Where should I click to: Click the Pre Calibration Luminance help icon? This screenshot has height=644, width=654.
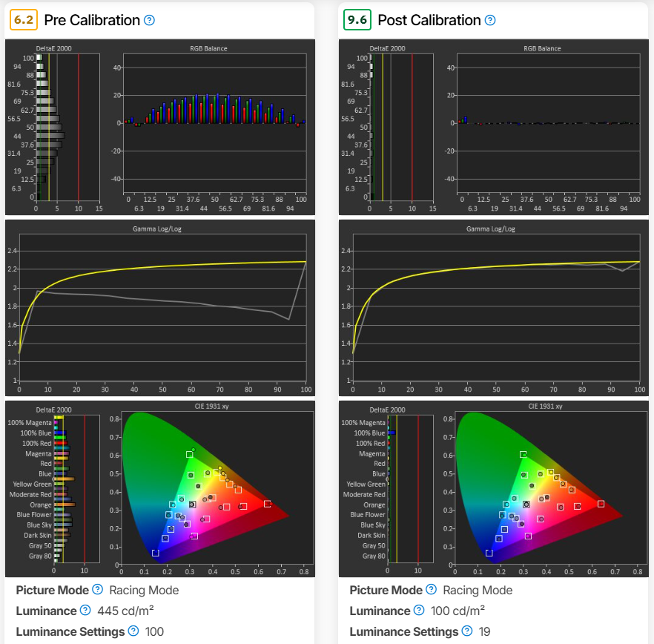click(85, 610)
